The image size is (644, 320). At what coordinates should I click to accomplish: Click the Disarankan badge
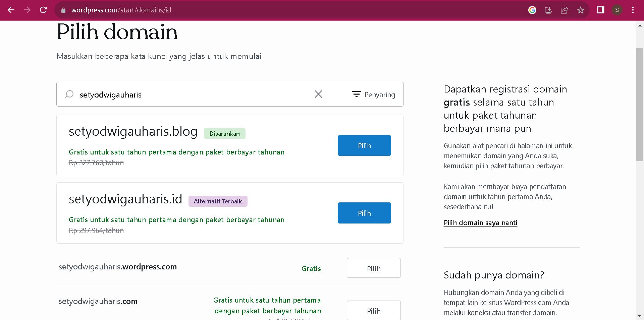tap(225, 133)
